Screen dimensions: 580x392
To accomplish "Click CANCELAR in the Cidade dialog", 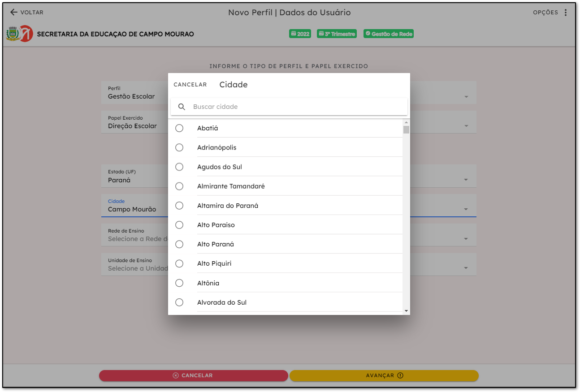I will [190, 85].
